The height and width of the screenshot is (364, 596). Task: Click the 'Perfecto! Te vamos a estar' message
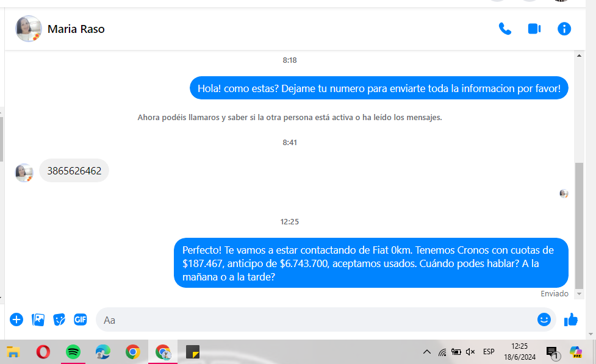click(371, 263)
